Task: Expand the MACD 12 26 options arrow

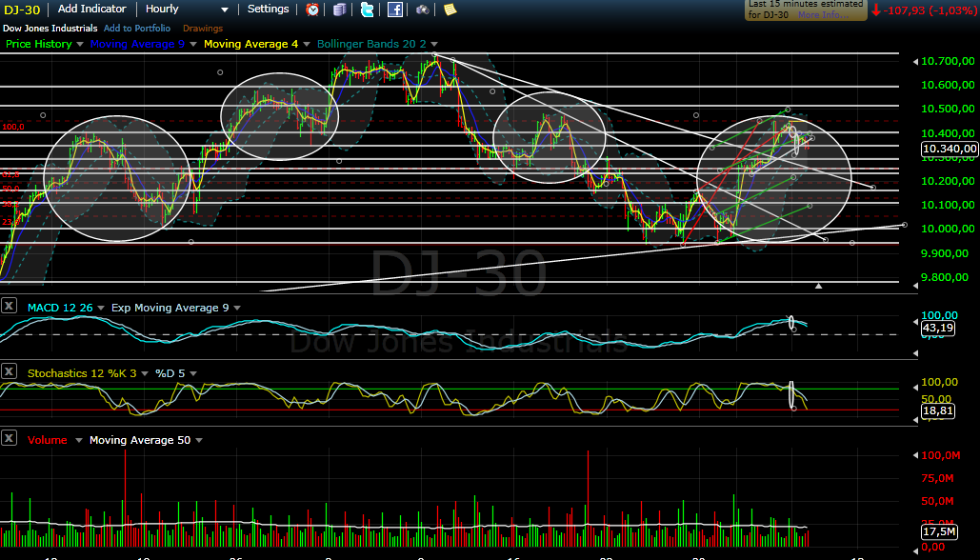Action: pyautogui.click(x=101, y=309)
